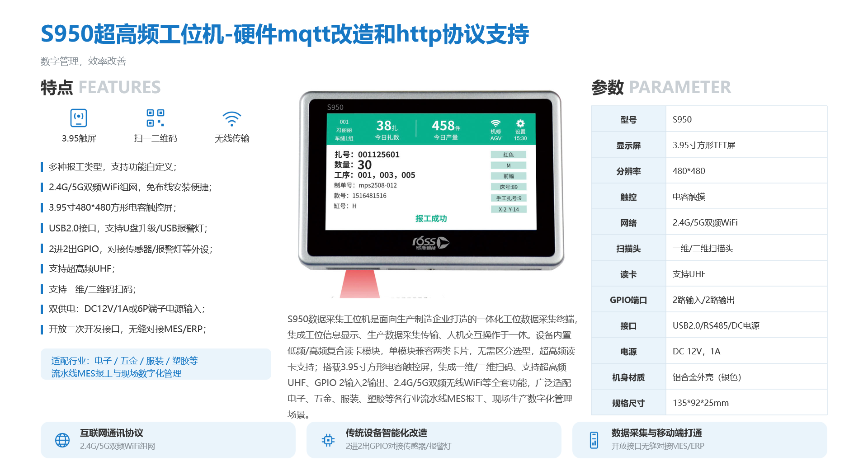Click the 报工成功 status message
The width and height of the screenshot is (868, 466).
(431, 219)
